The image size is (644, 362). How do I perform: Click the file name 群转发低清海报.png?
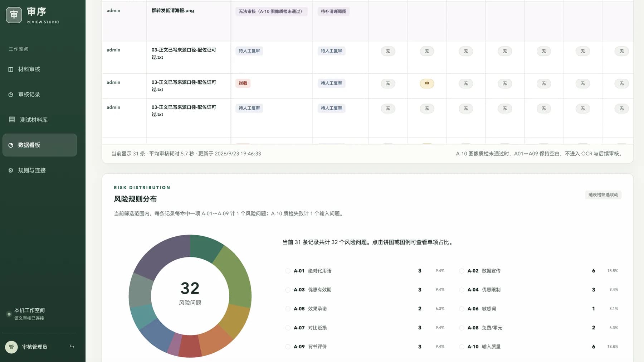click(172, 11)
